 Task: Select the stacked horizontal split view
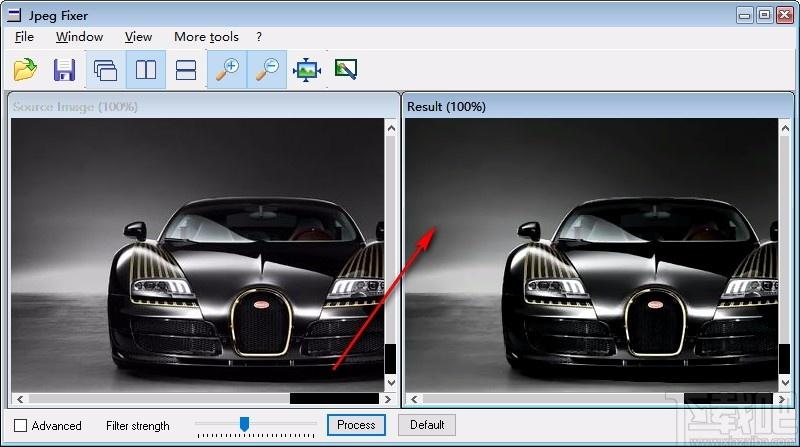click(x=186, y=69)
